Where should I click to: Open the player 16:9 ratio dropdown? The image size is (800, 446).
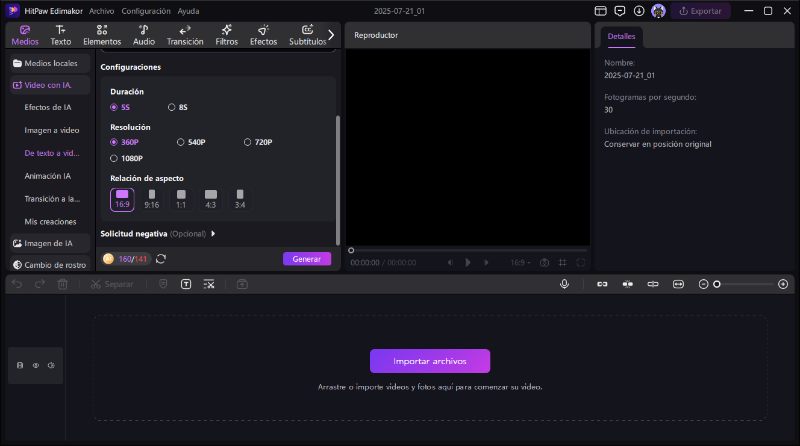520,262
